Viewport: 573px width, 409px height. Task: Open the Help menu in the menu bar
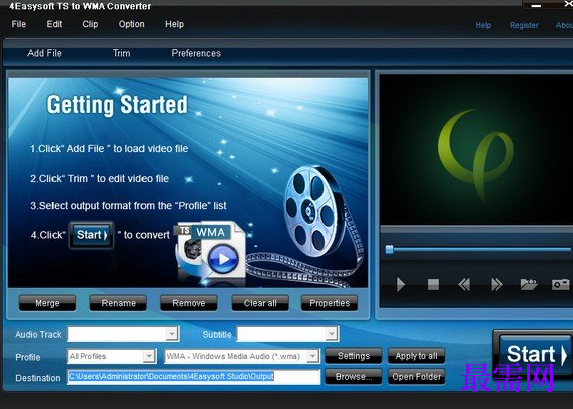pyautogui.click(x=174, y=24)
